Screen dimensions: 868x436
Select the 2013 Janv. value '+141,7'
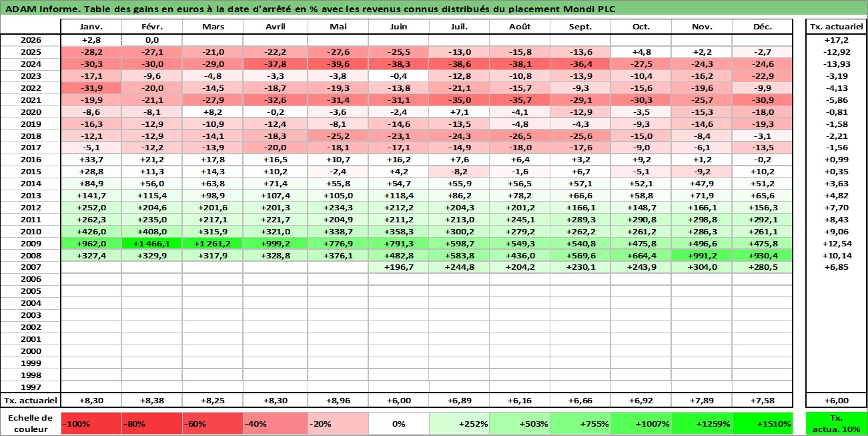(91, 196)
